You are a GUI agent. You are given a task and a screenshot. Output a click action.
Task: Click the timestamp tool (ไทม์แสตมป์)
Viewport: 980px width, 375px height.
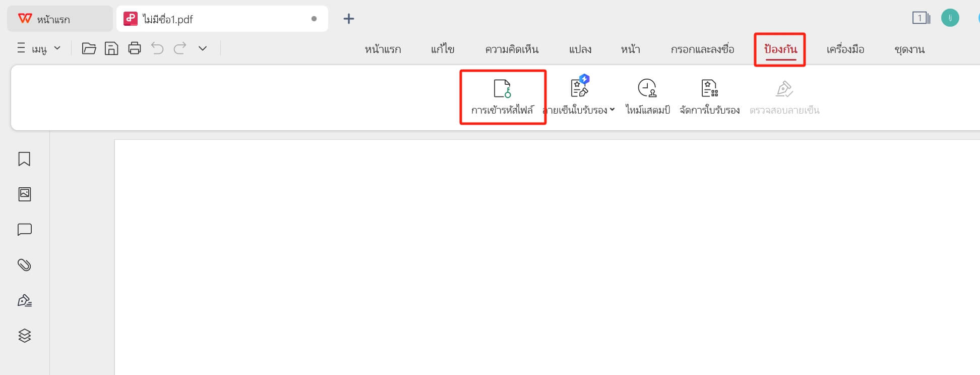pyautogui.click(x=647, y=96)
